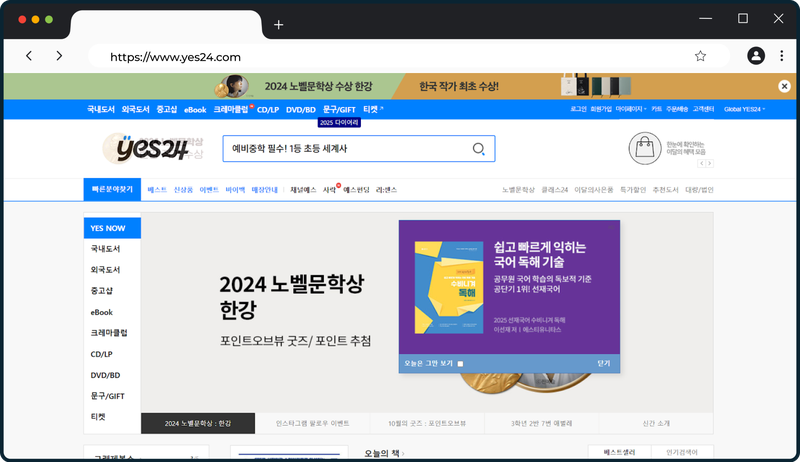
Task: Select 크레마클럽 in the left sidebar
Action: (109, 333)
